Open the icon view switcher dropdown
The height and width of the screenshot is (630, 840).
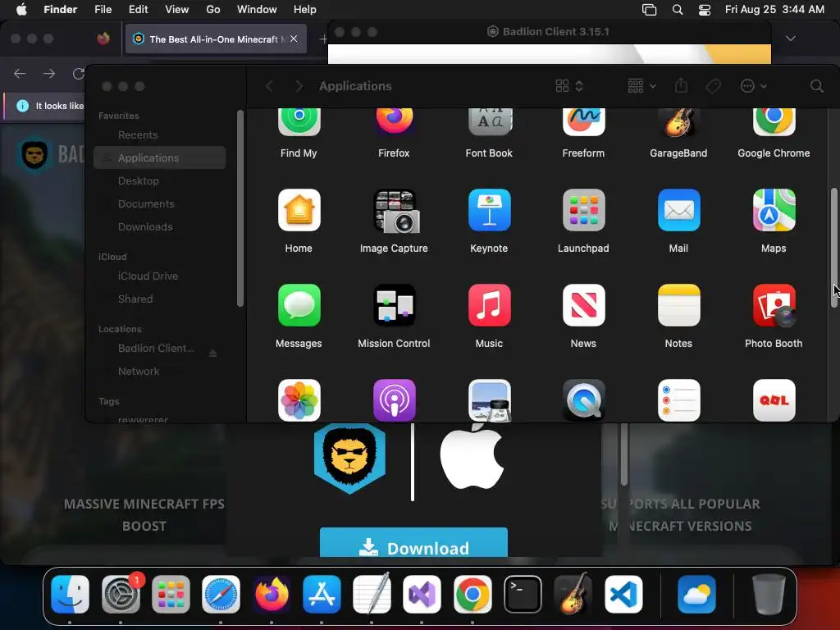[569, 85]
